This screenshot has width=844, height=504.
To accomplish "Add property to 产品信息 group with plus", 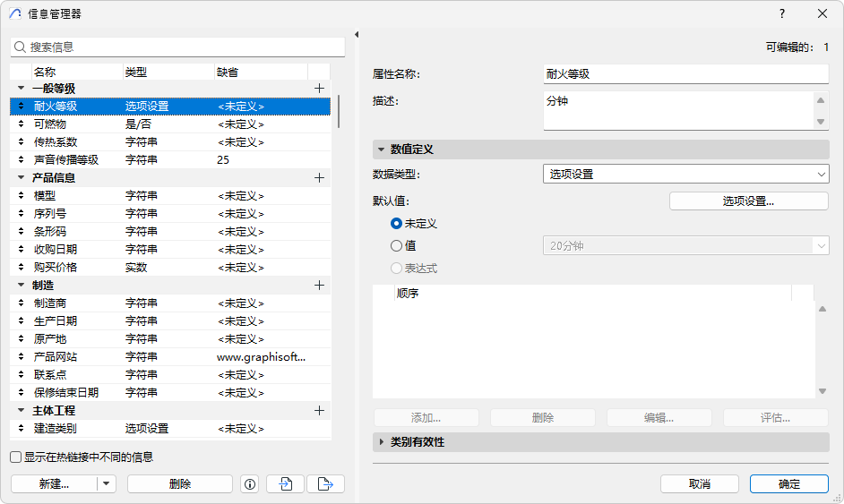I will tap(319, 177).
